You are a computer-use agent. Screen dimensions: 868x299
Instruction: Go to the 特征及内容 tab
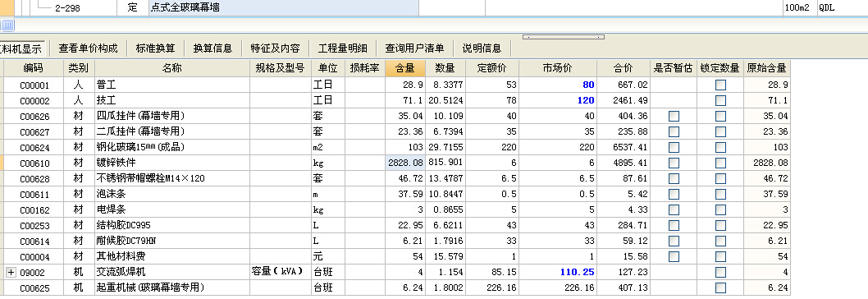point(275,48)
